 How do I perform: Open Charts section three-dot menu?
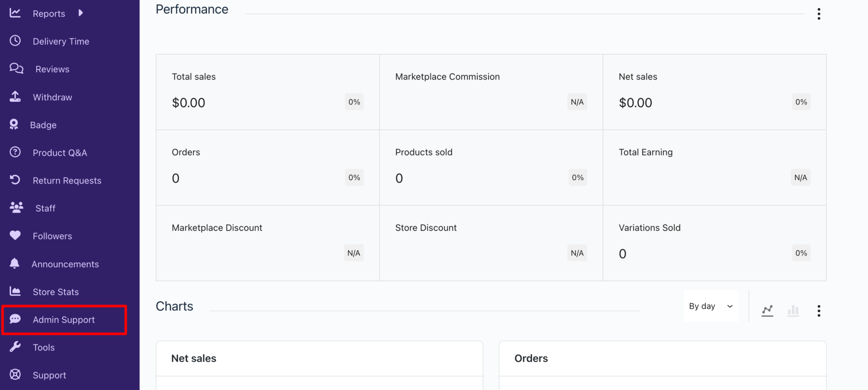819,311
